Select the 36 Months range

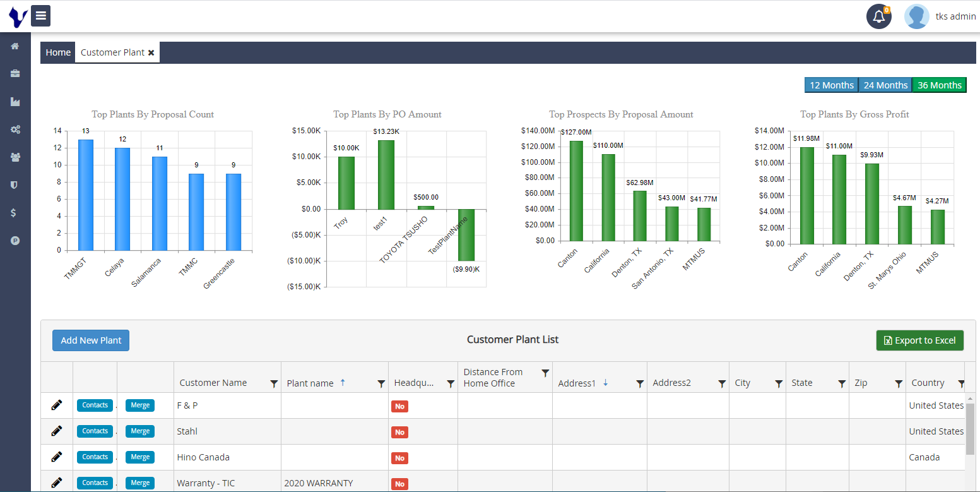click(940, 85)
